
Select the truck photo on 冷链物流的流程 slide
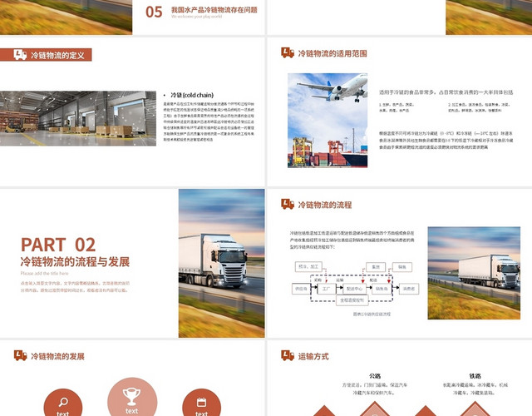tap(474, 273)
